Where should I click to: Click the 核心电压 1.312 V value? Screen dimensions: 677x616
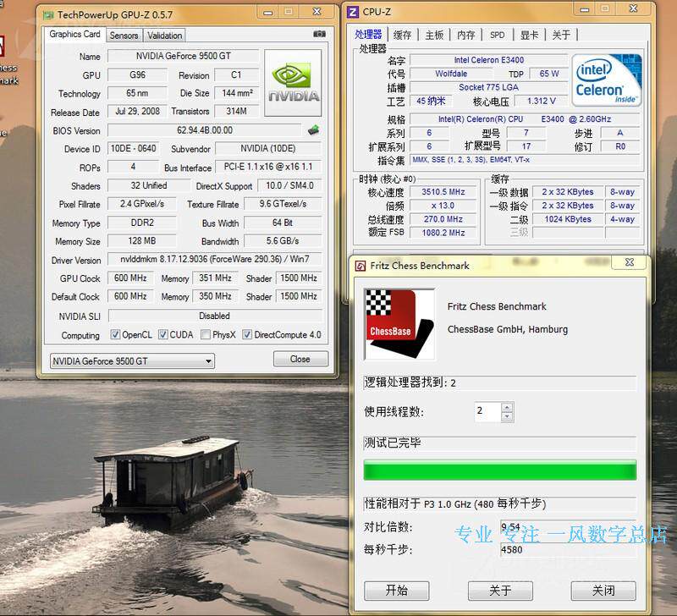pyautogui.click(x=542, y=101)
